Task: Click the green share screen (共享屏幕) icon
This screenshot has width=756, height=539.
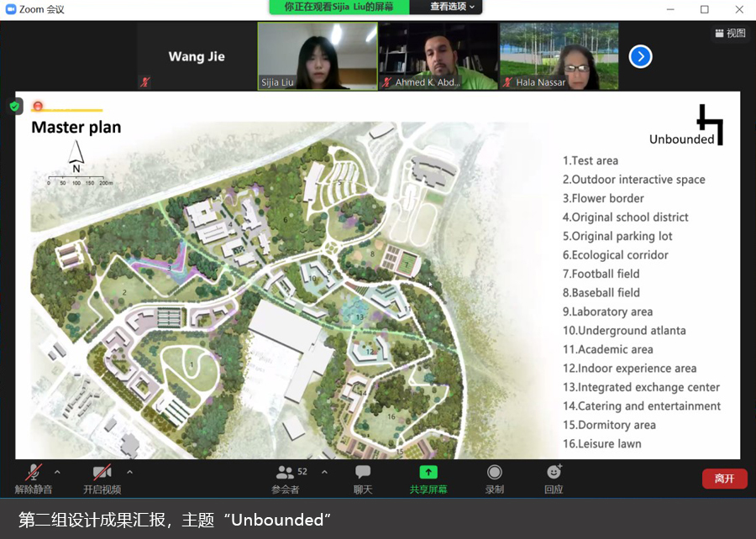Action: pyautogui.click(x=428, y=473)
